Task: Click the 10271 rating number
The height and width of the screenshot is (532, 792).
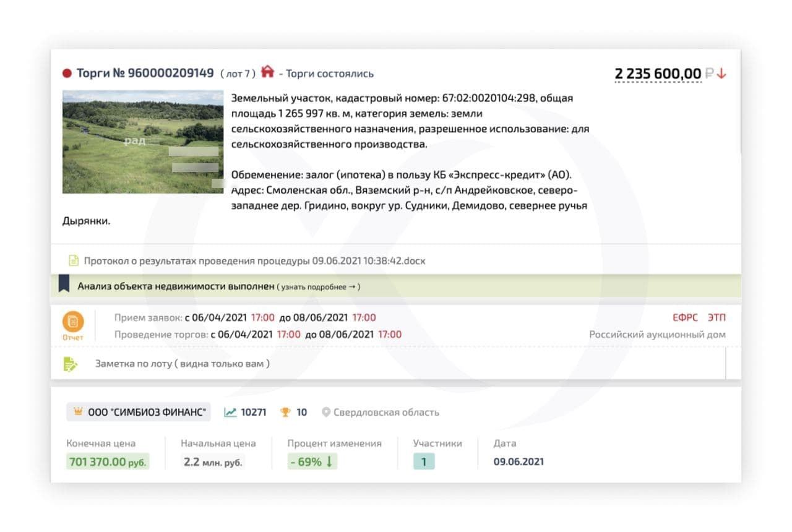Action: pyautogui.click(x=253, y=412)
